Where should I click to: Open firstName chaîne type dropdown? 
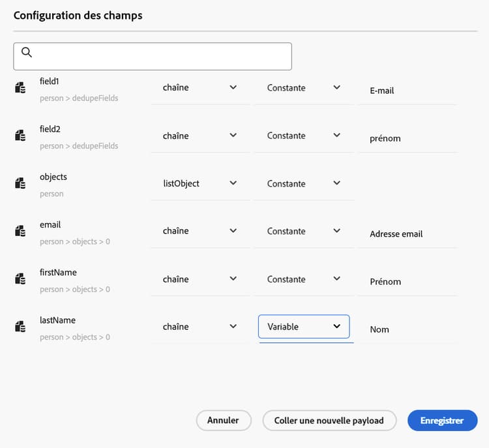tap(200, 279)
